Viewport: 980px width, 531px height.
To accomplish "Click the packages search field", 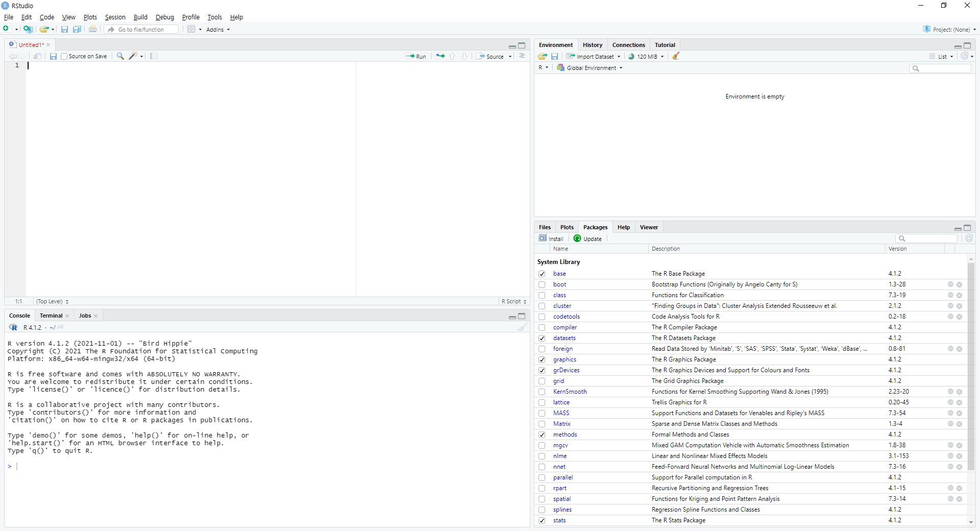I will (x=927, y=238).
